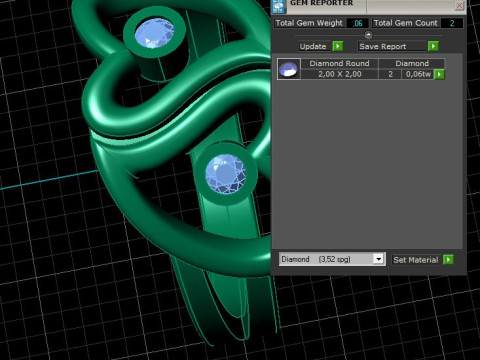Collapse the panel with round arrow toggle
Viewport: 480px width, 360px height.
(x=368, y=35)
